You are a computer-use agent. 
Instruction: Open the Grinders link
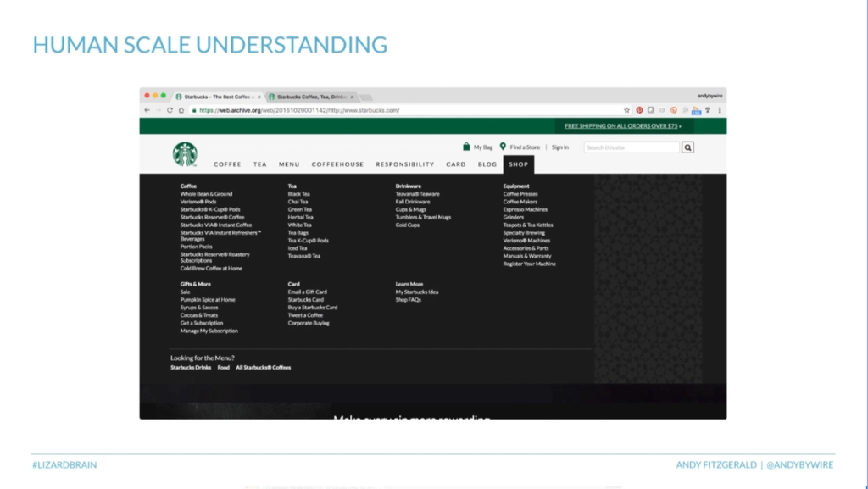coord(513,218)
